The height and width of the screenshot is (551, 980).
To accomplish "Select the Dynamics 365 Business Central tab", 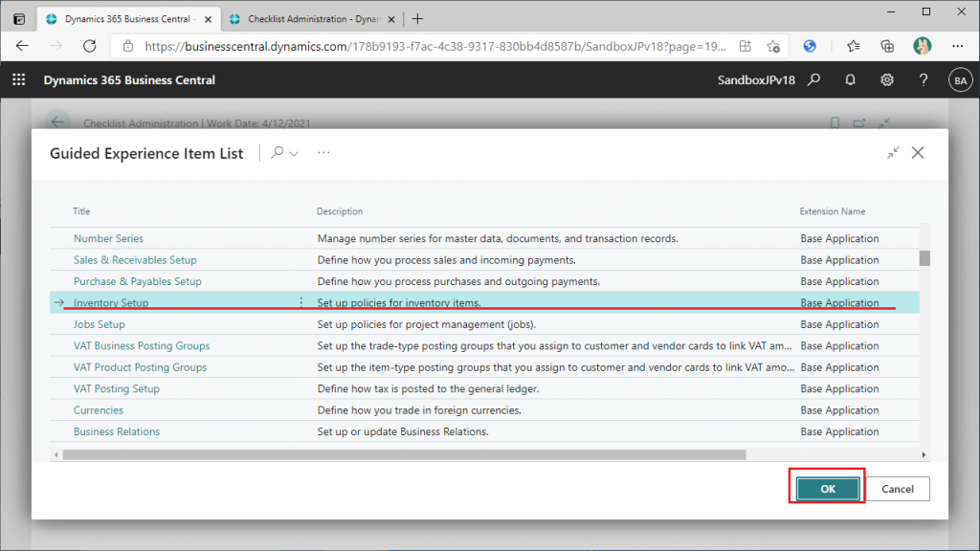I will (129, 19).
